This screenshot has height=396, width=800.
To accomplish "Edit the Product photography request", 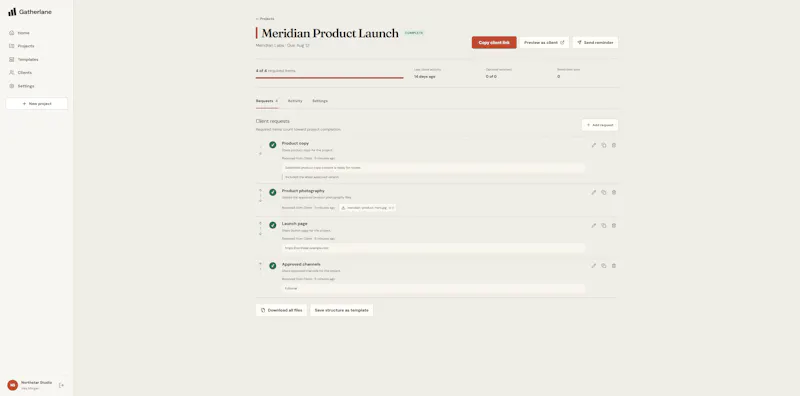I will tap(593, 192).
